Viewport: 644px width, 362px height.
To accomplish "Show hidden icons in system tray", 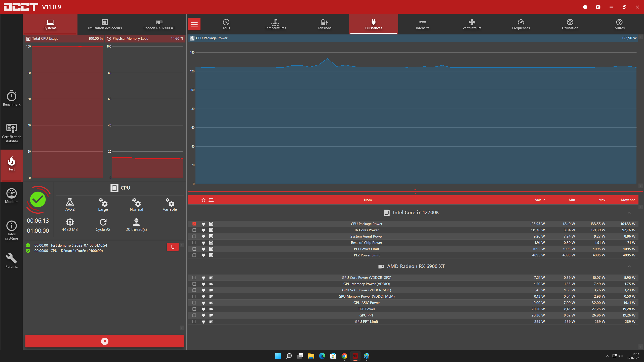I will [x=607, y=356].
